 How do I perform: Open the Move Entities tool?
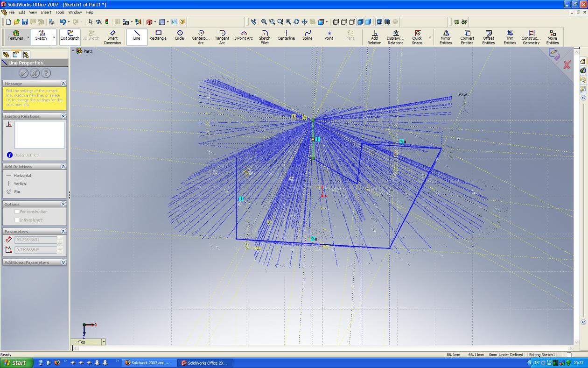point(553,37)
